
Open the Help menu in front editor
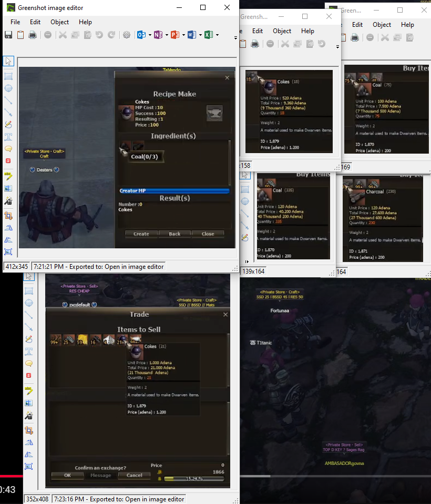86,22
